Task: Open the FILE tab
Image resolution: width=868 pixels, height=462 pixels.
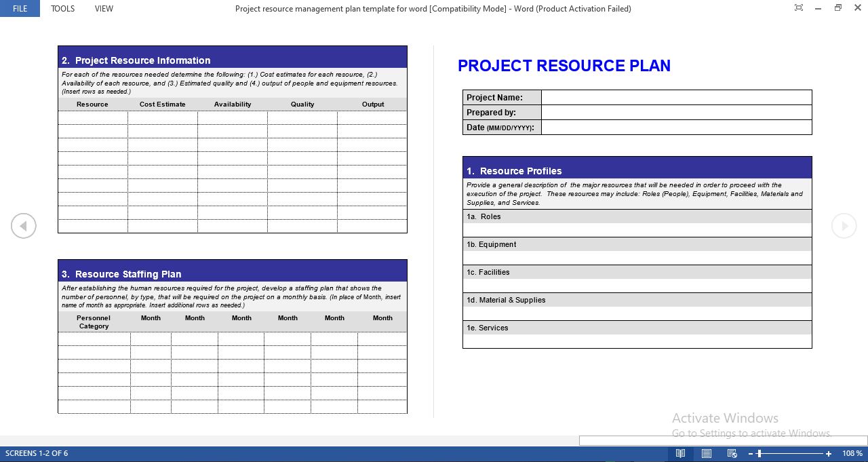Action: coord(19,8)
